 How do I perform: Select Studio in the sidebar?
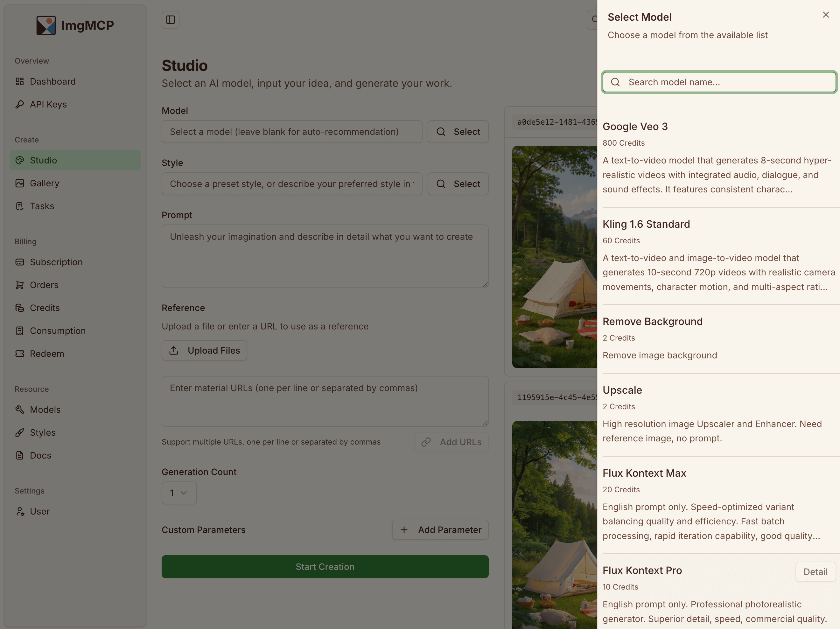click(75, 160)
